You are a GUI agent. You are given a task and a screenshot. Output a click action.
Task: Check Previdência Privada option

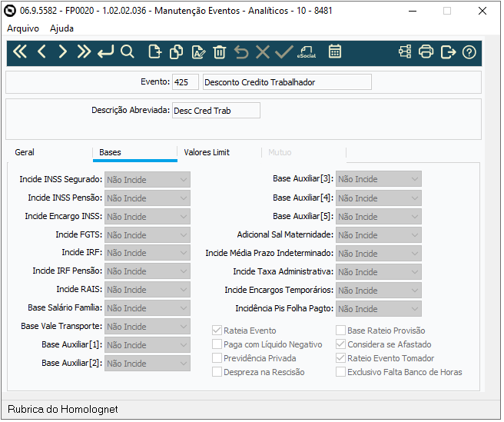click(217, 358)
